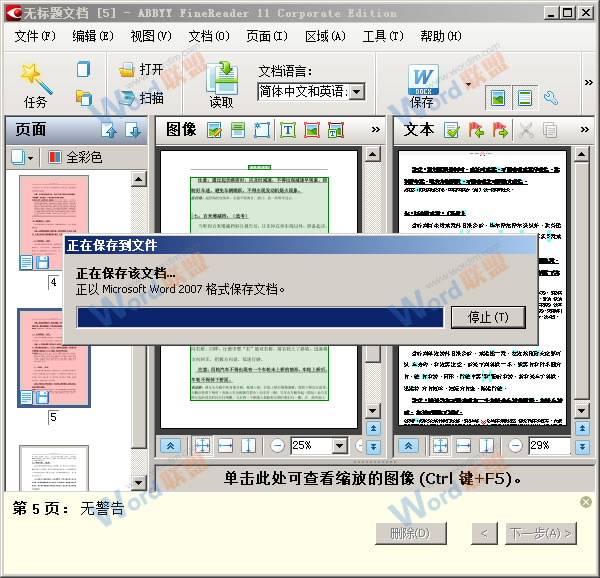Click the 下一步(A) > button
Image resolution: width=600 pixels, height=578 pixels.
point(541,533)
